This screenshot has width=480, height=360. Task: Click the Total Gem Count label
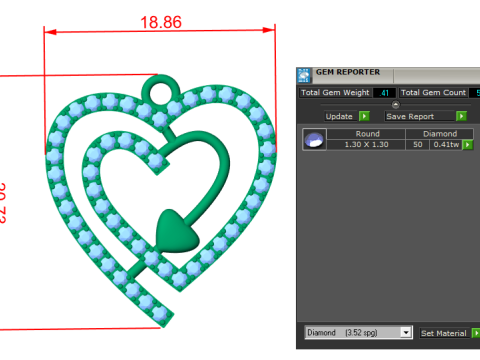pyautogui.click(x=433, y=93)
